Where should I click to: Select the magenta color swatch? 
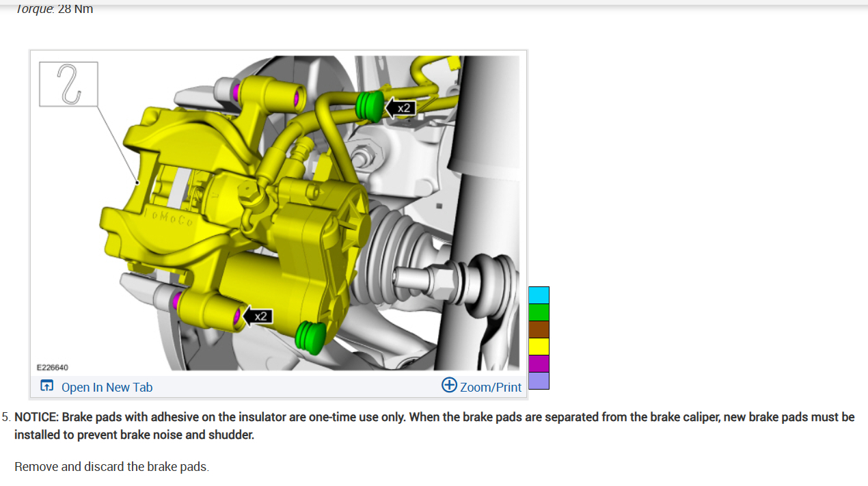(x=539, y=364)
